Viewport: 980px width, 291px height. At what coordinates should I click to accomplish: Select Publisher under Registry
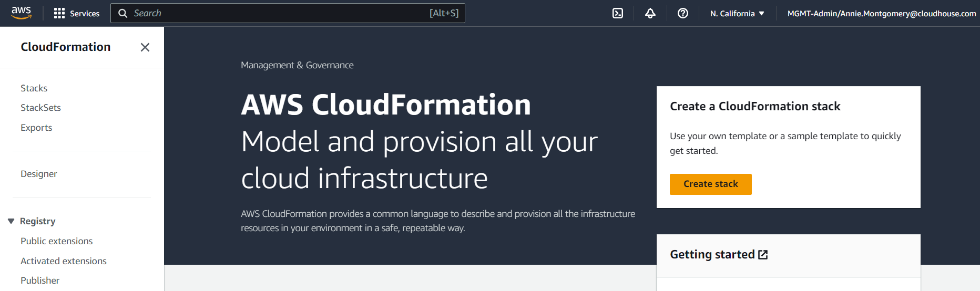[x=40, y=280]
